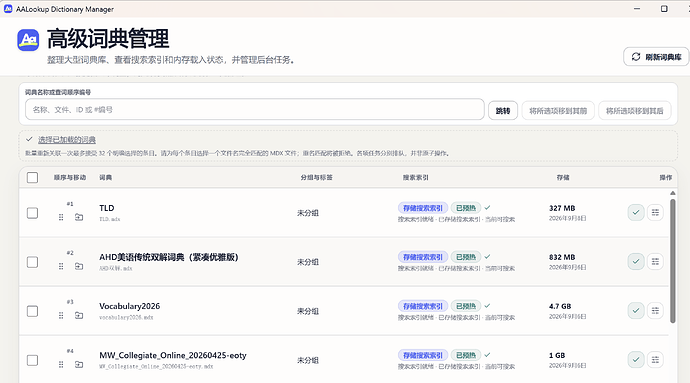
Task: Click the MW_Collegiate_Online_20260425-eoty name
Action: point(172,355)
